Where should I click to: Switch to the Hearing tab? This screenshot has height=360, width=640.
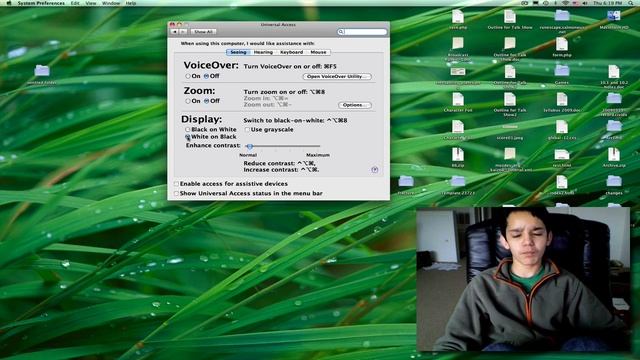263,52
